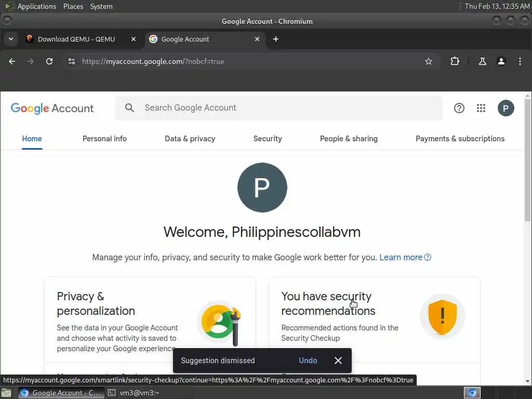532x399 pixels.
Task: Open the Privacy & personalization card
Action: coord(150,320)
